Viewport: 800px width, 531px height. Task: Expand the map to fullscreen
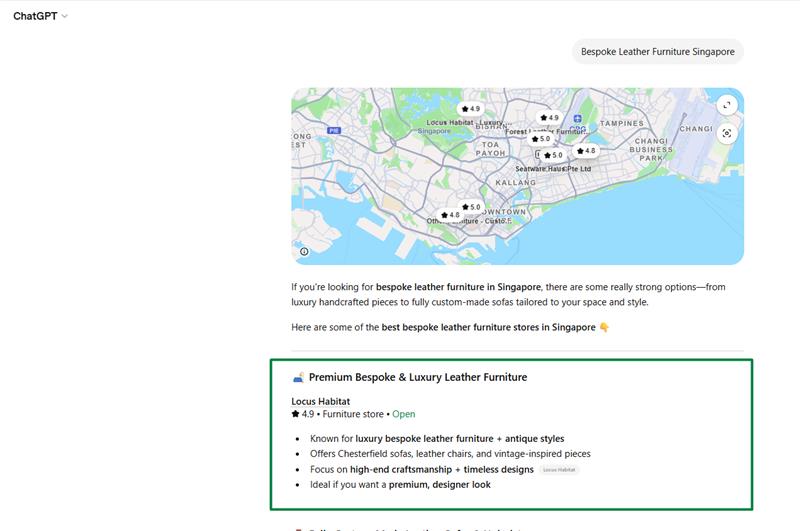point(727,105)
